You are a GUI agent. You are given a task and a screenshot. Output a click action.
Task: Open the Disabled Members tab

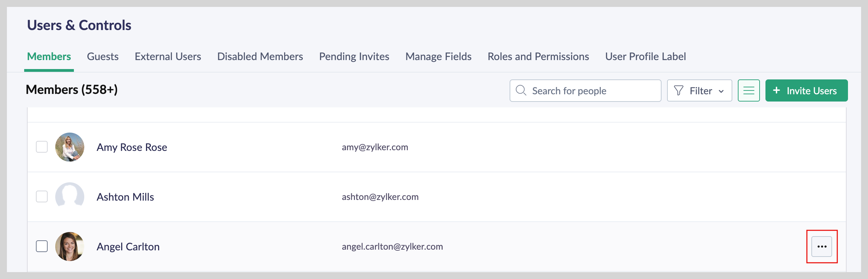(x=260, y=57)
